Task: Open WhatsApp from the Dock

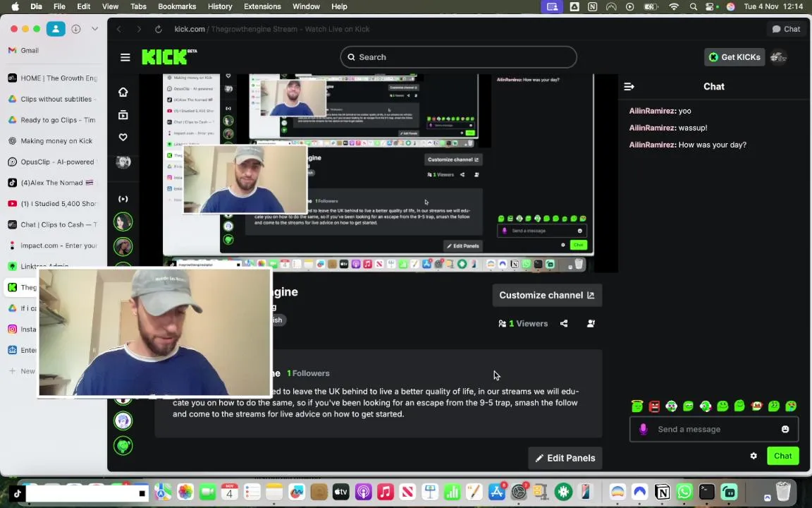Action: 684,491
